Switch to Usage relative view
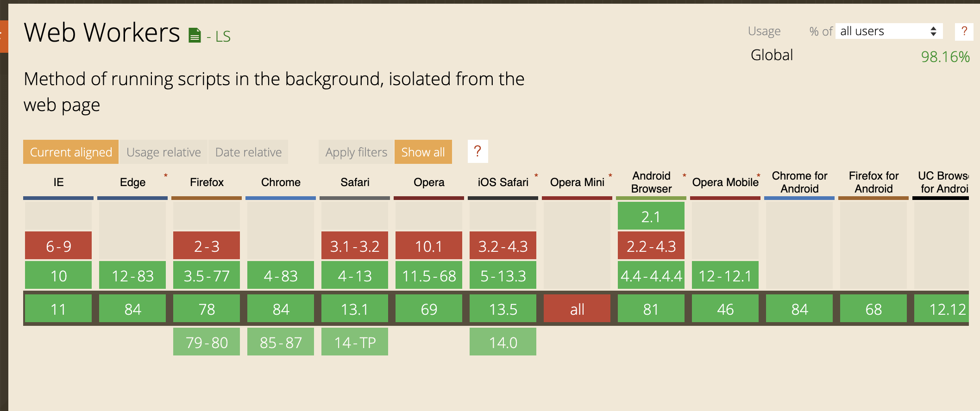 pyautogui.click(x=163, y=152)
